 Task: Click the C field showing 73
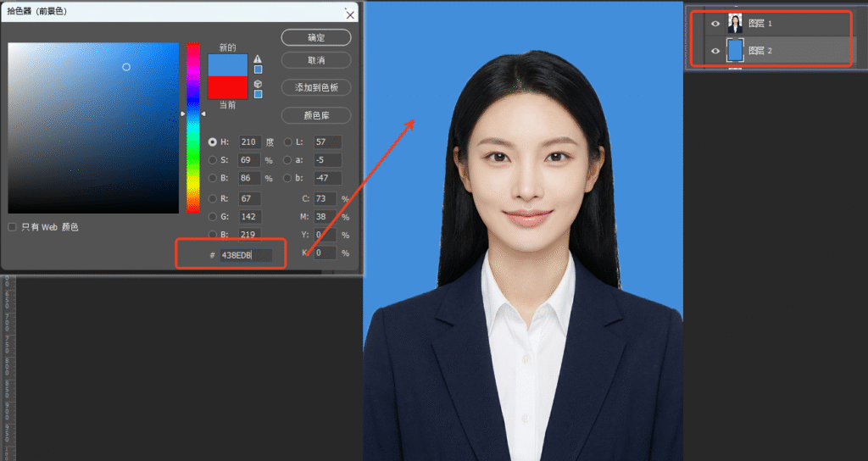(x=325, y=198)
